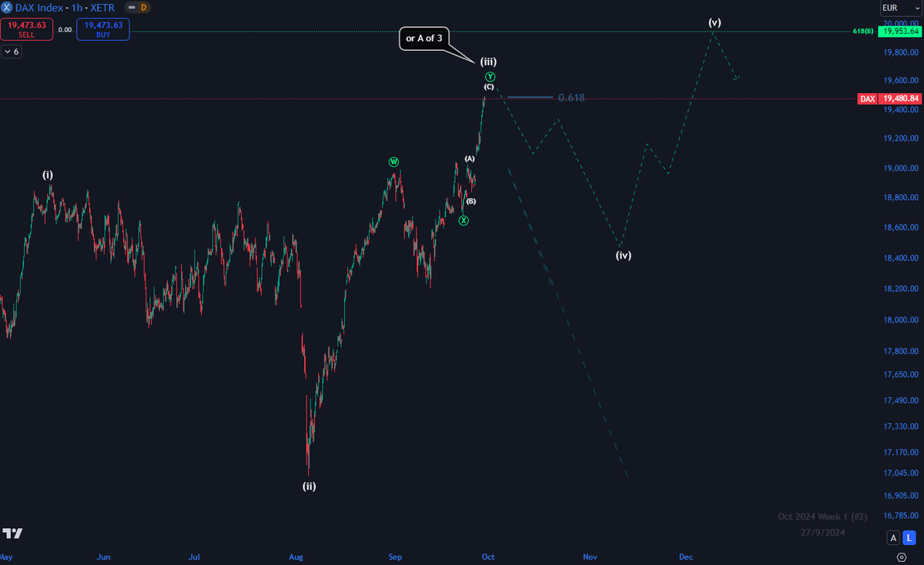The height and width of the screenshot is (565, 924).
Task: Click 'Oct 2024 Week 1 (#2)' text label
Action: (x=822, y=517)
